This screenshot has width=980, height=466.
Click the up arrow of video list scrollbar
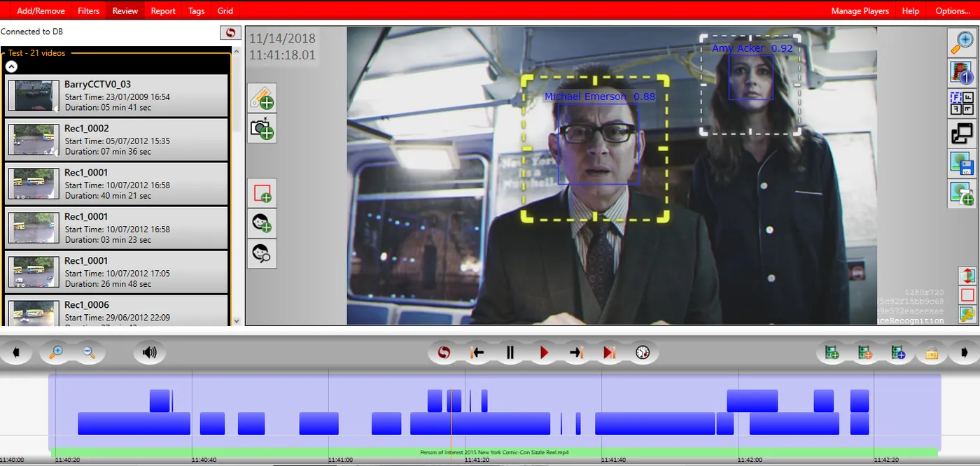pyautogui.click(x=237, y=52)
